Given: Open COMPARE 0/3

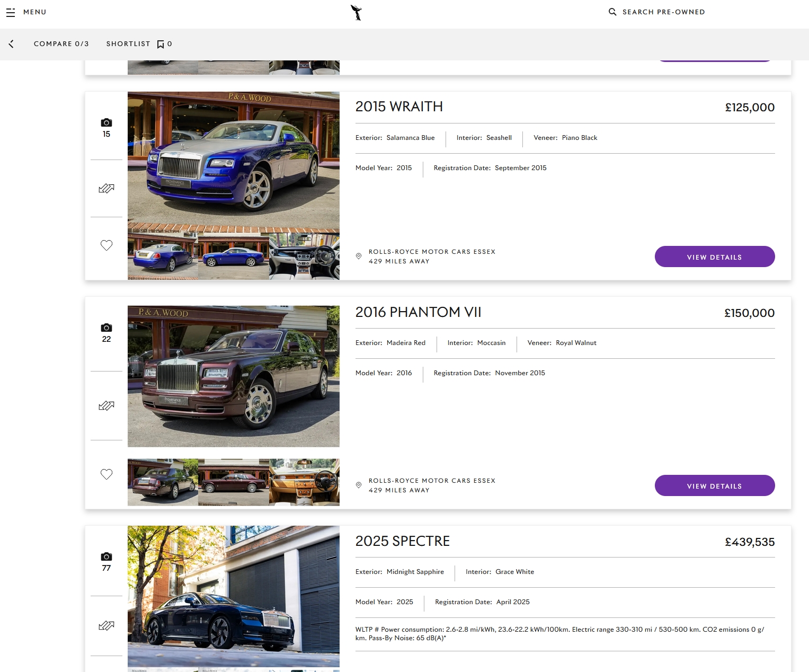Looking at the screenshot, I should pyautogui.click(x=61, y=44).
